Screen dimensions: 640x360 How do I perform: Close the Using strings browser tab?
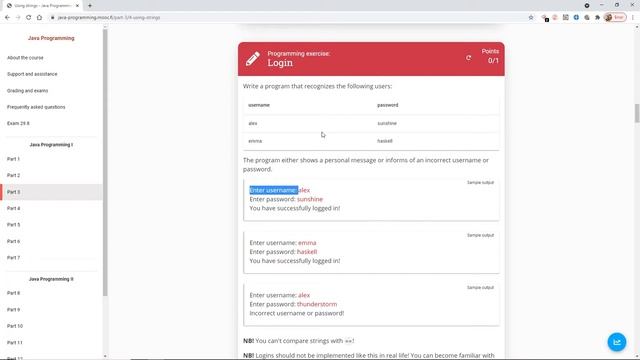click(77, 6)
